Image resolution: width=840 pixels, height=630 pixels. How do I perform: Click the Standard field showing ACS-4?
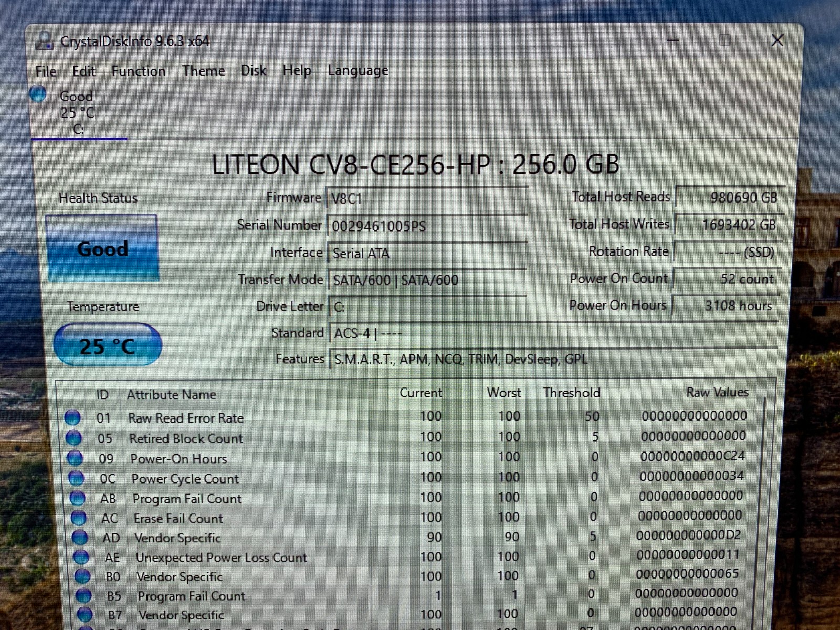(x=553, y=333)
